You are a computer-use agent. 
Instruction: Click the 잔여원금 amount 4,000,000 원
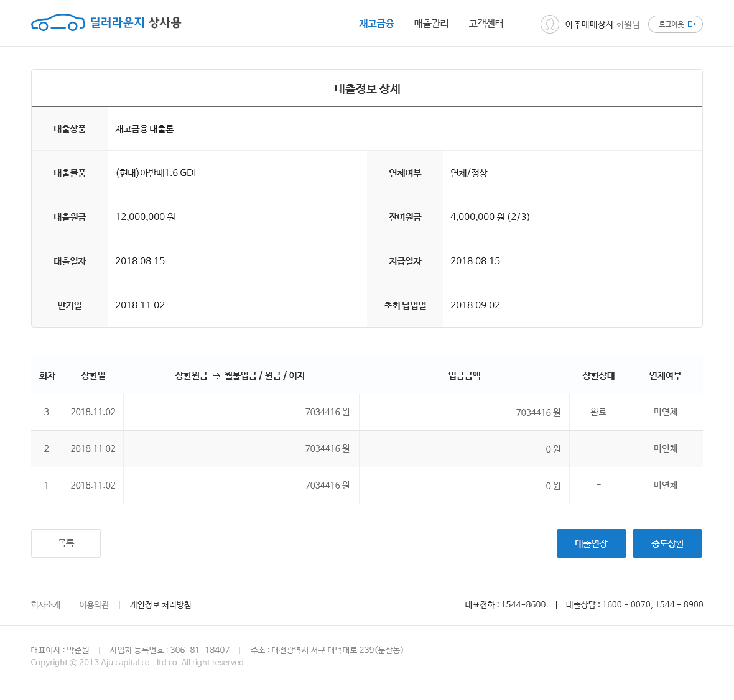(x=489, y=216)
